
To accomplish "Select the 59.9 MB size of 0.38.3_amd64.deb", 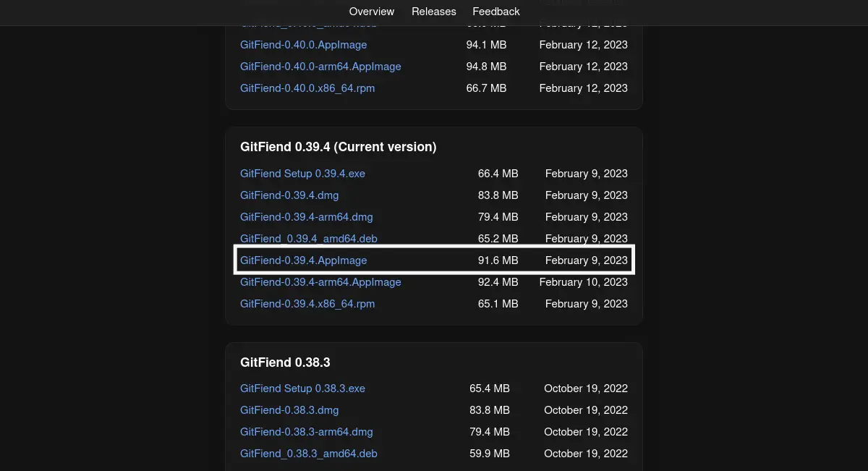I will tap(490, 454).
